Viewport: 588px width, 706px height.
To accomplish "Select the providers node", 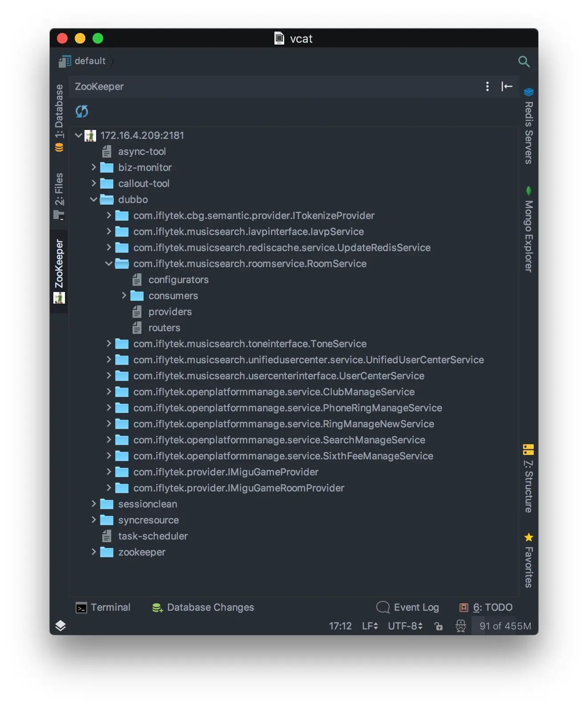I will (x=170, y=312).
